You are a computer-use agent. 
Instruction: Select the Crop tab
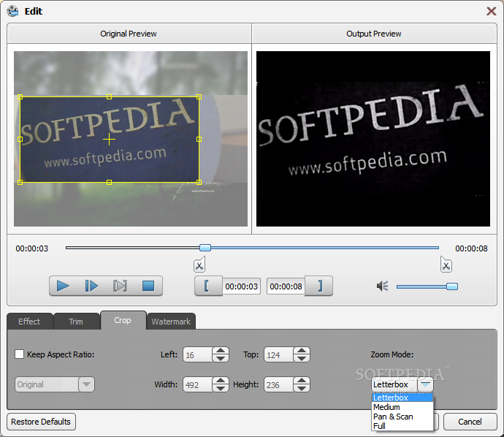pos(123,320)
